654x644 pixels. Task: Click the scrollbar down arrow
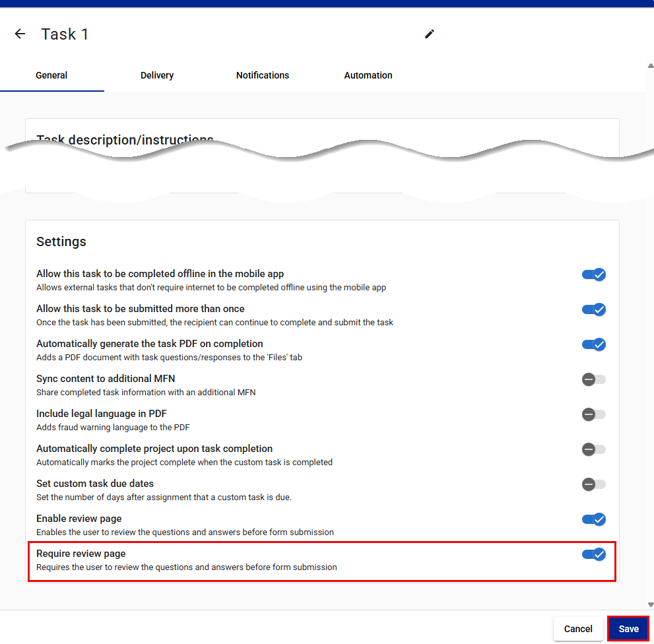[x=651, y=604]
